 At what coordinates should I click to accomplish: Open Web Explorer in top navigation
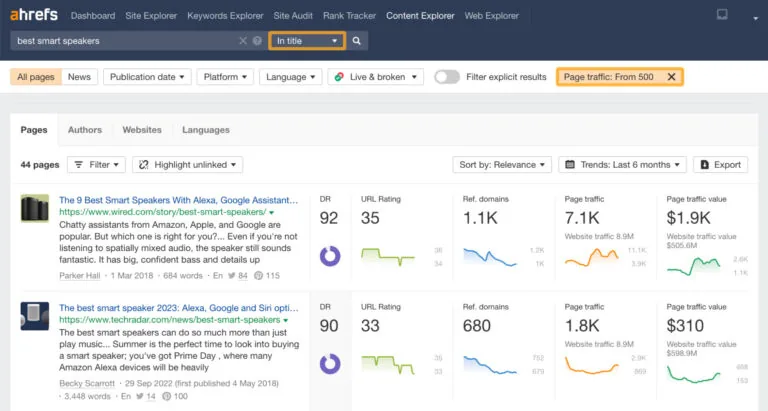pyautogui.click(x=491, y=16)
